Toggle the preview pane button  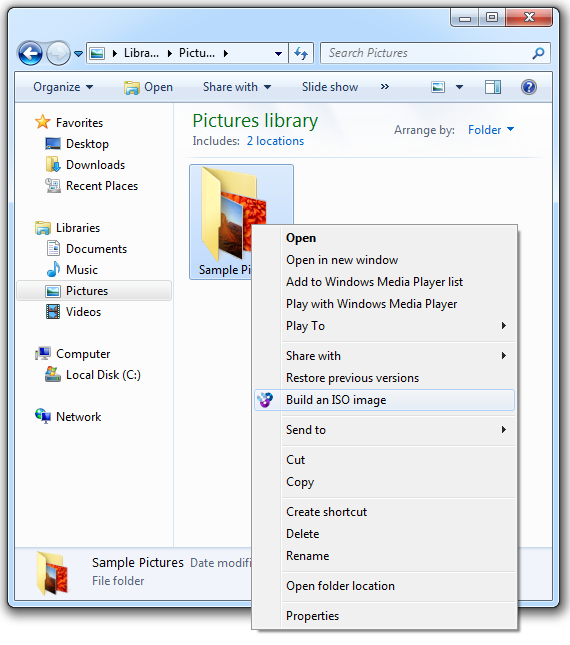coord(493,87)
